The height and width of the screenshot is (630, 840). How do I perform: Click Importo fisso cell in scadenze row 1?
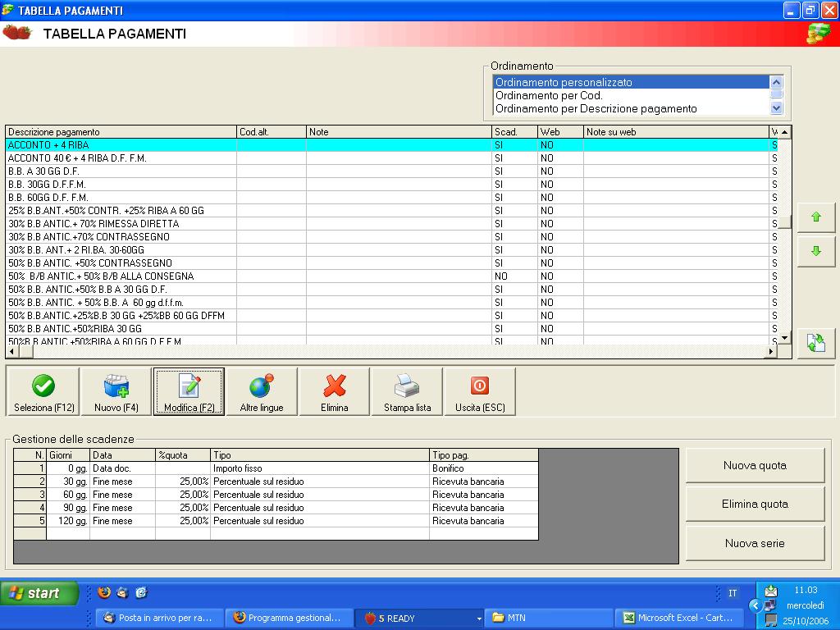tap(320, 468)
